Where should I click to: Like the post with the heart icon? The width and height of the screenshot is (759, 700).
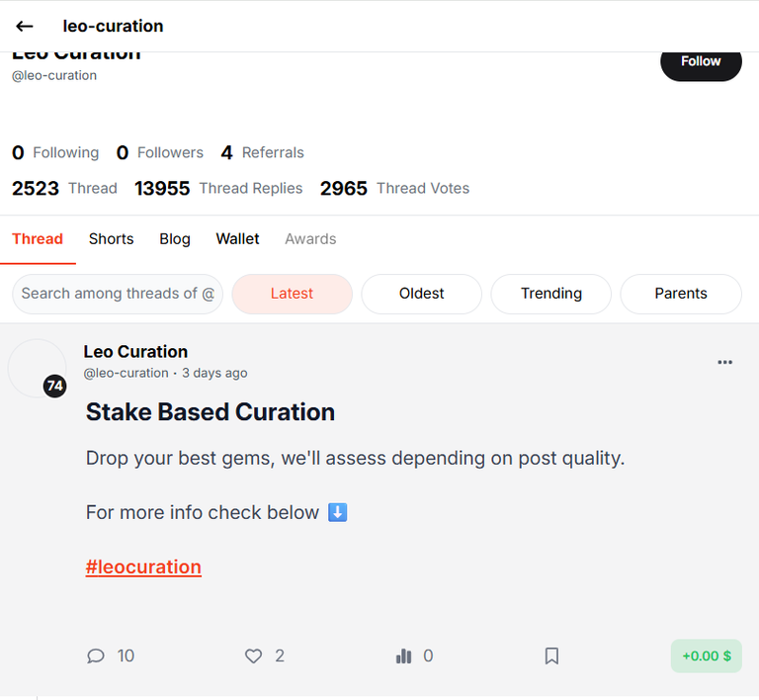pyautogui.click(x=253, y=656)
